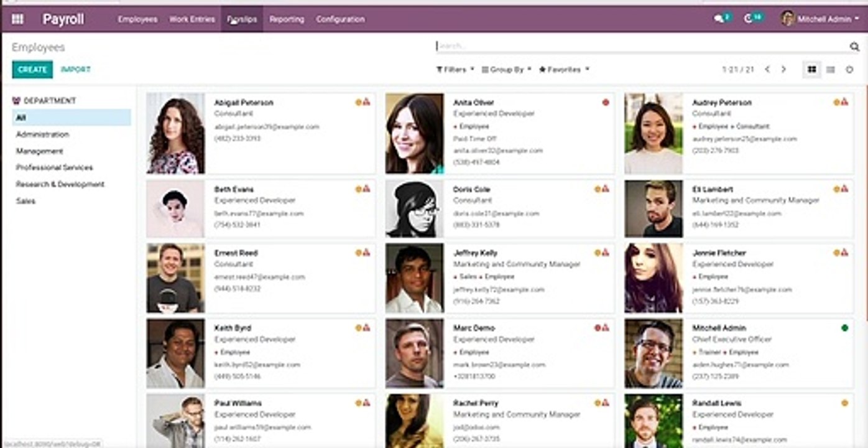
Task: Click the name Rachel Perry
Action: click(x=476, y=403)
